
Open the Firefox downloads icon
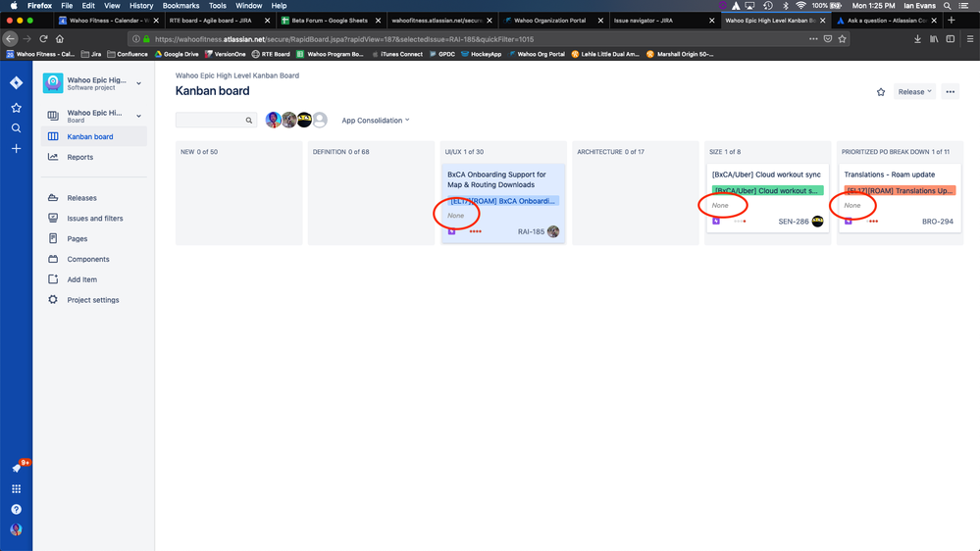[x=917, y=39]
